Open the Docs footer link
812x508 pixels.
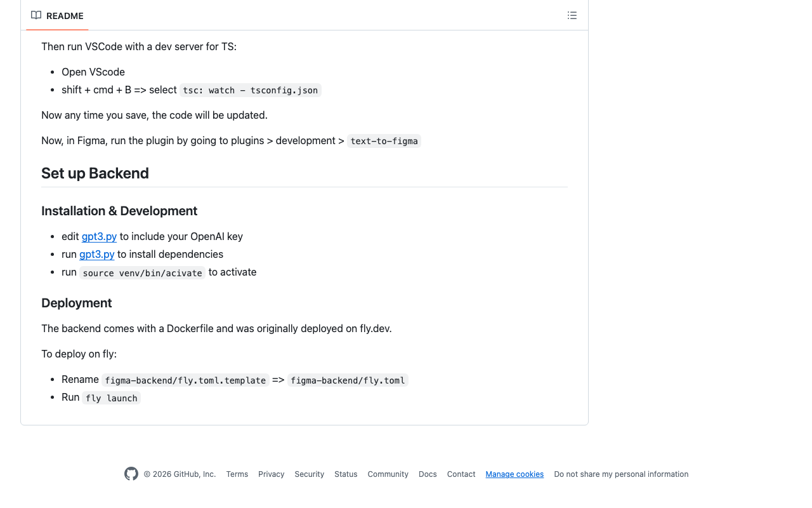428,474
